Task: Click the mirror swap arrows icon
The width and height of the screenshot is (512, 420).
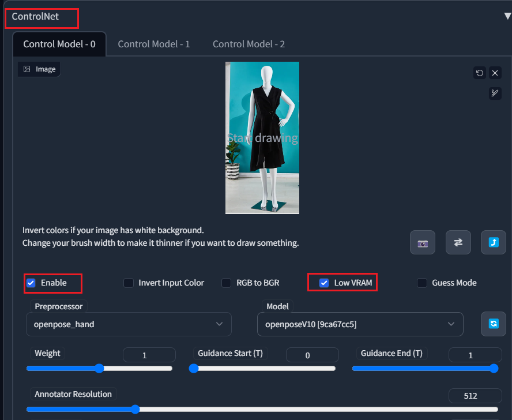Action: pos(458,243)
